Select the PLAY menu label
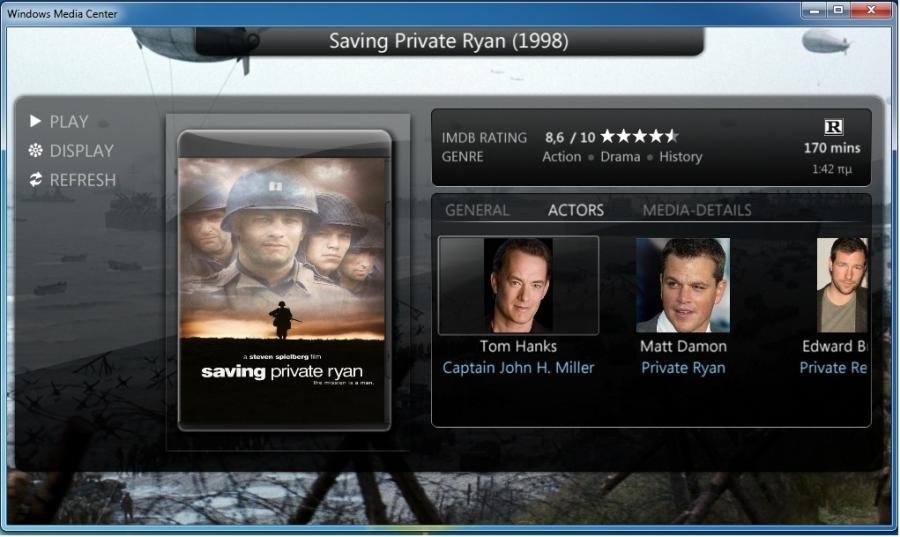The width and height of the screenshot is (900, 537). click(69, 122)
